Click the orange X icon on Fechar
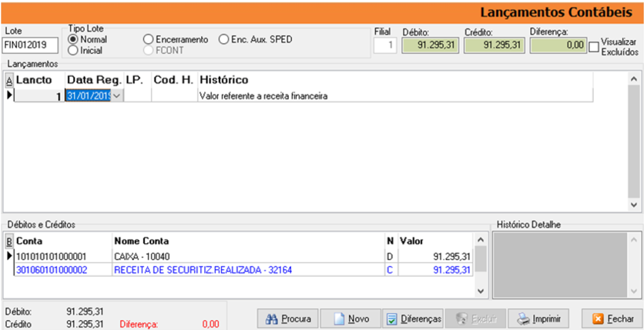Image resolution: width=644 pixels, height=330 pixels. (598, 319)
